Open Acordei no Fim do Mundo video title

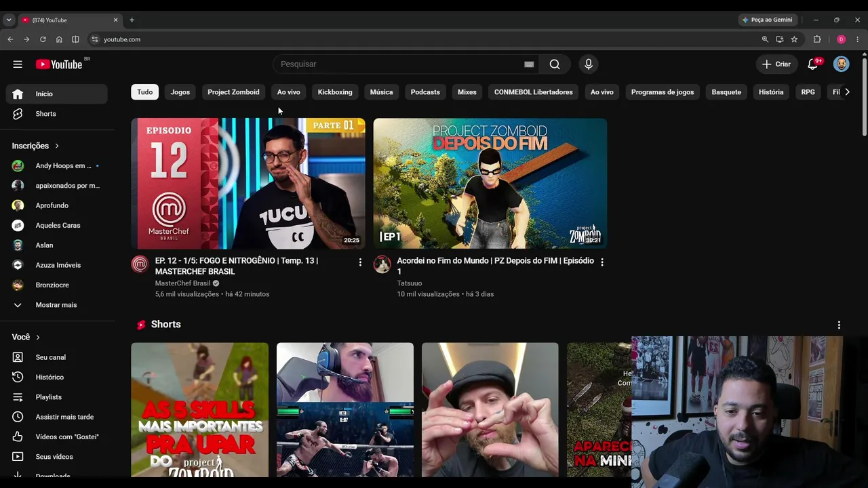pos(495,266)
